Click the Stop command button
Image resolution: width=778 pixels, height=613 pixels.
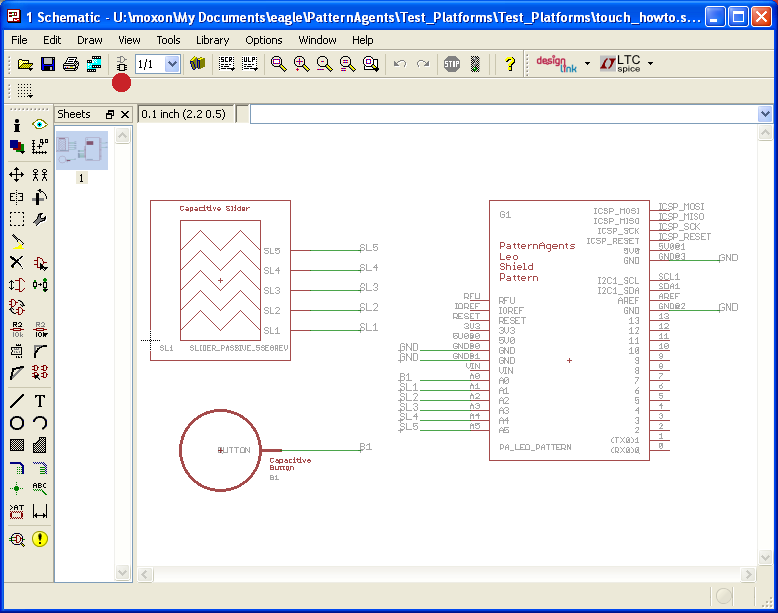[452, 64]
